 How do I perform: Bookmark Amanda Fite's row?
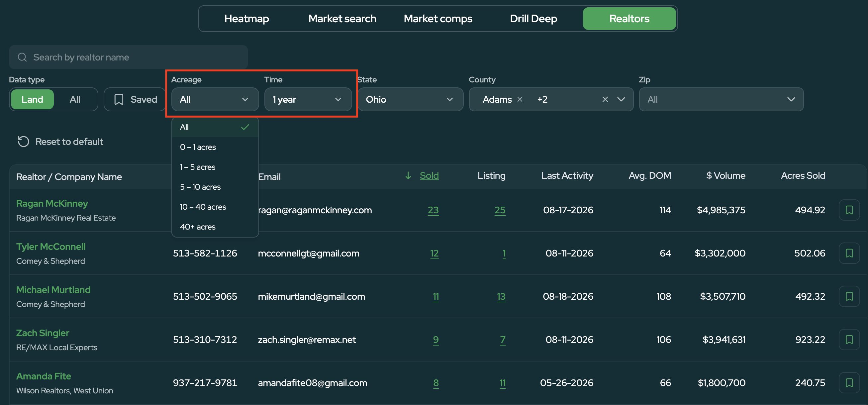tap(849, 382)
